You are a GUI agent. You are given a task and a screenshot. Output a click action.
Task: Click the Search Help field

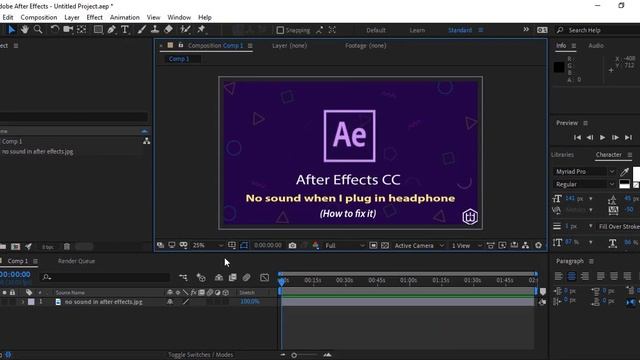coord(598,30)
